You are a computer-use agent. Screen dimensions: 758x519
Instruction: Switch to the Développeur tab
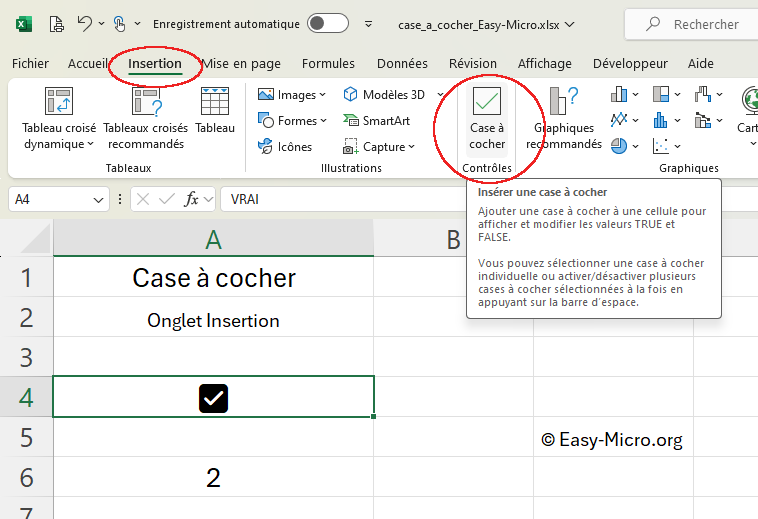(x=630, y=63)
